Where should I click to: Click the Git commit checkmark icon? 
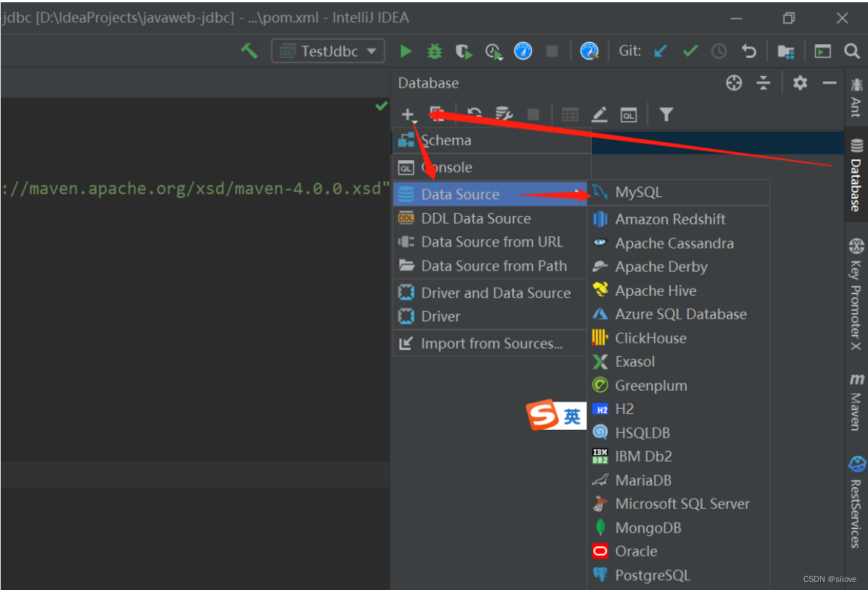pyautogui.click(x=690, y=51)
